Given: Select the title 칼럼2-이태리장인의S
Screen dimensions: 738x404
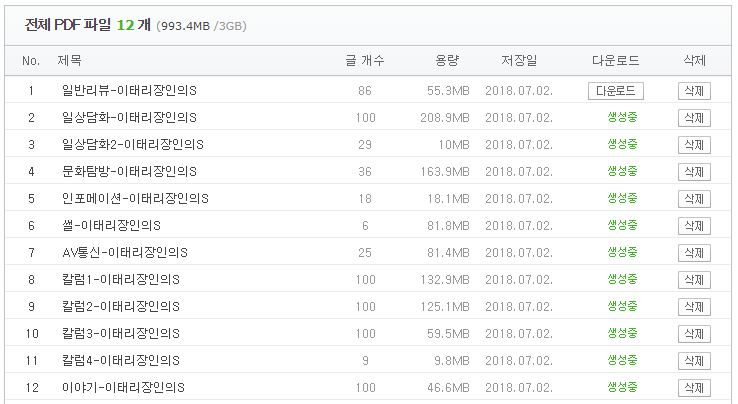Looking at the screenshot, I should pyautogui.click(x=121, y=307).
